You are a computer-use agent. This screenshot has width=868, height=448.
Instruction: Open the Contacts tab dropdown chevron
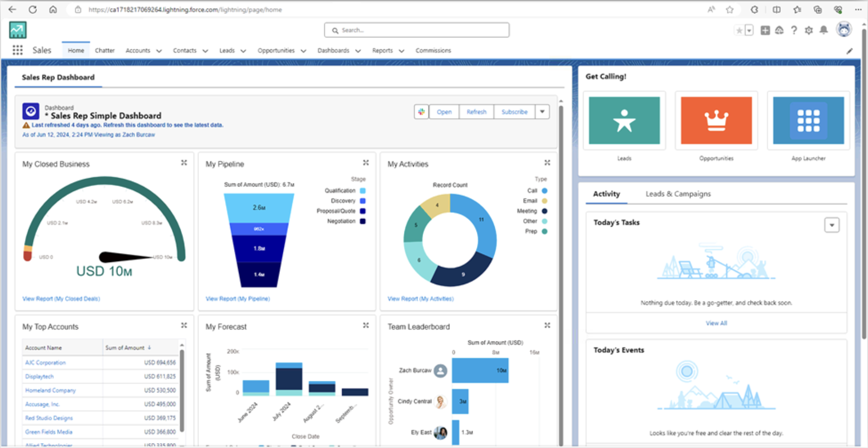[205, 51]
